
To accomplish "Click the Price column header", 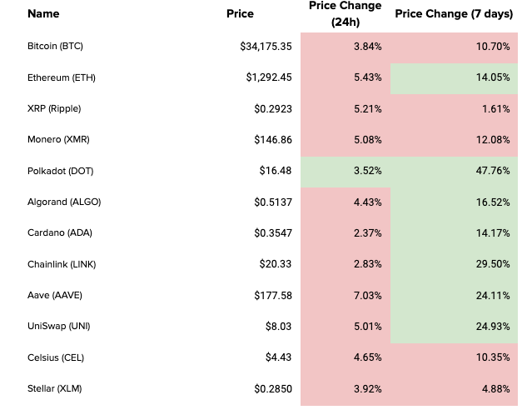I will (240, 14).
